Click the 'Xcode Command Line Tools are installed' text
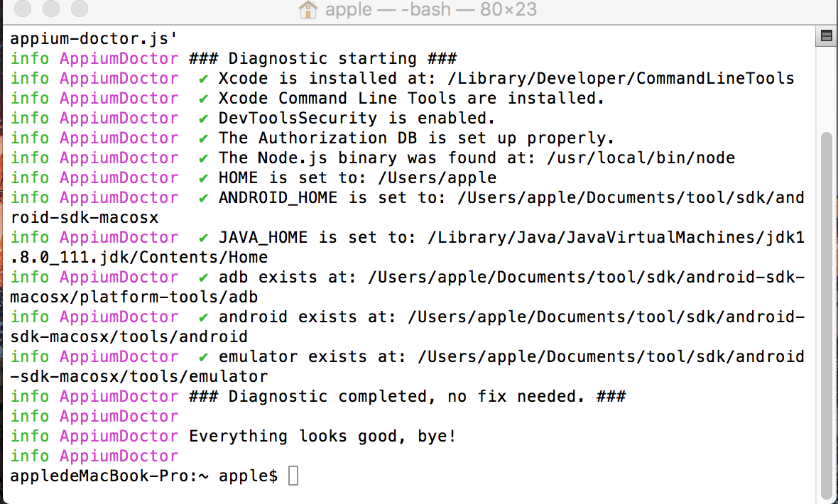838x504 pixels. pyautogui.click(x=411, y=99)
